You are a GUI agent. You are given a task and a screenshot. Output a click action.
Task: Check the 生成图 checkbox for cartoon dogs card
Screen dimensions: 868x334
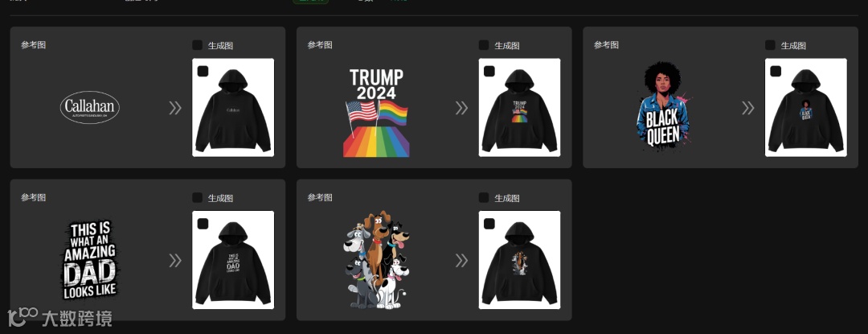(484, 197)
